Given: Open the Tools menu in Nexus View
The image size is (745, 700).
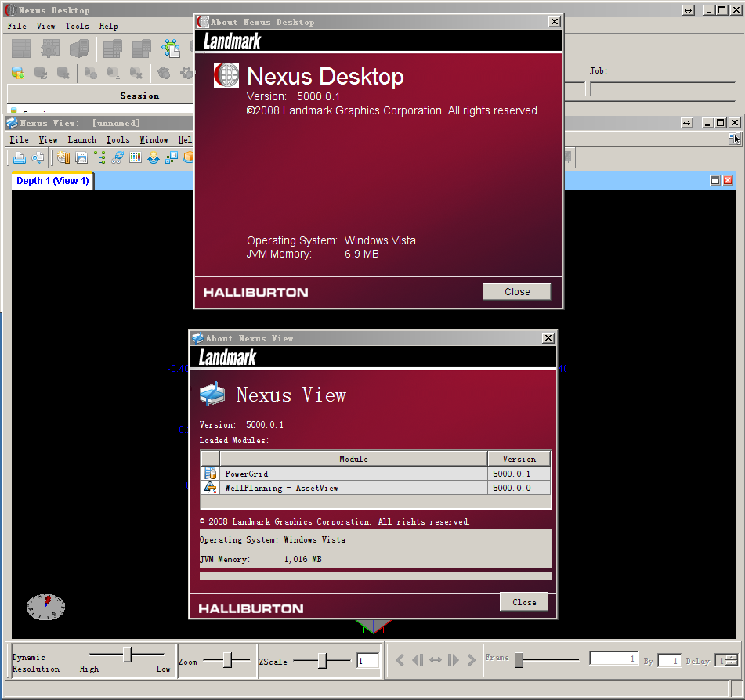Looking at the screenshot, I should pos(118,139).
